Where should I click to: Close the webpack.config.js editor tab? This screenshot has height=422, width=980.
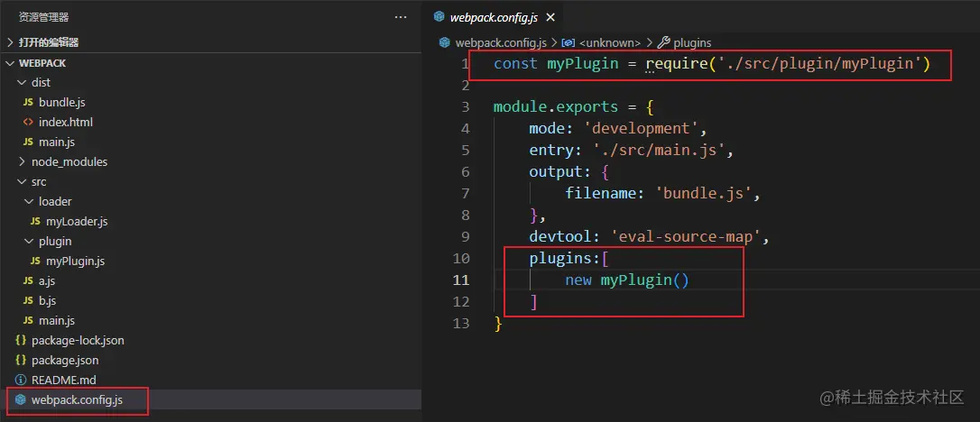pos(550,17)
